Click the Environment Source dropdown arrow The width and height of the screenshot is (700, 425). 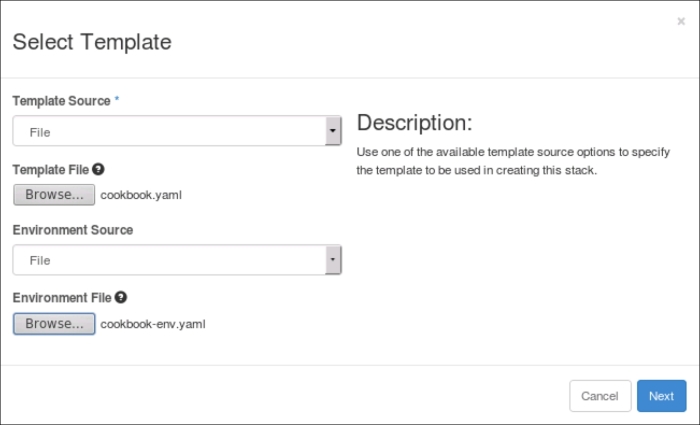(x=332, y=260)
